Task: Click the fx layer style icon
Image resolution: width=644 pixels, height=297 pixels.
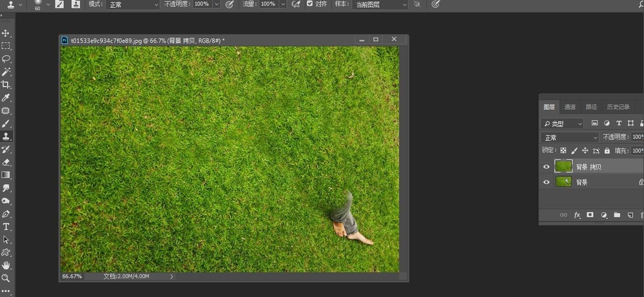Action: pyautogui.click(x=577, y=215)
